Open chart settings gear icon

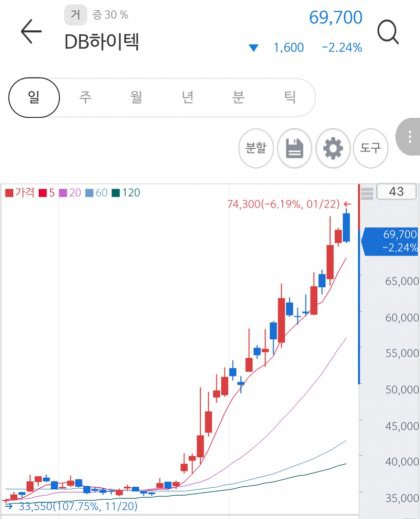(x=333, y=148)
